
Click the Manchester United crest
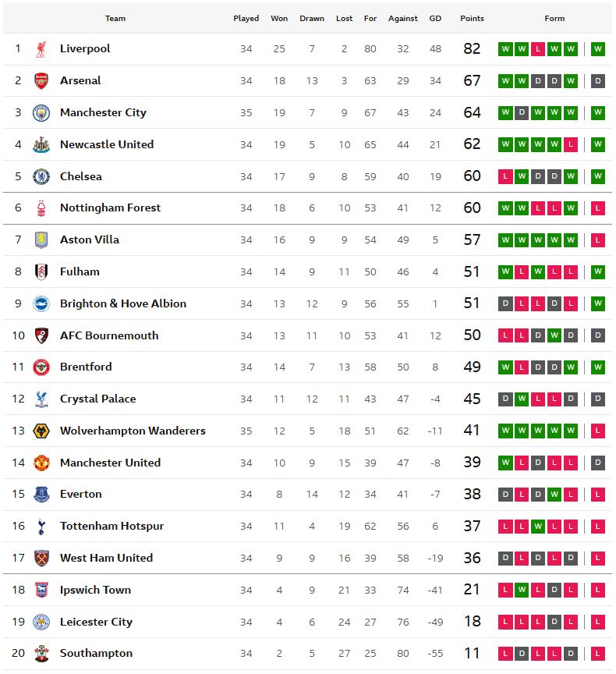click(x=41, y=463)
